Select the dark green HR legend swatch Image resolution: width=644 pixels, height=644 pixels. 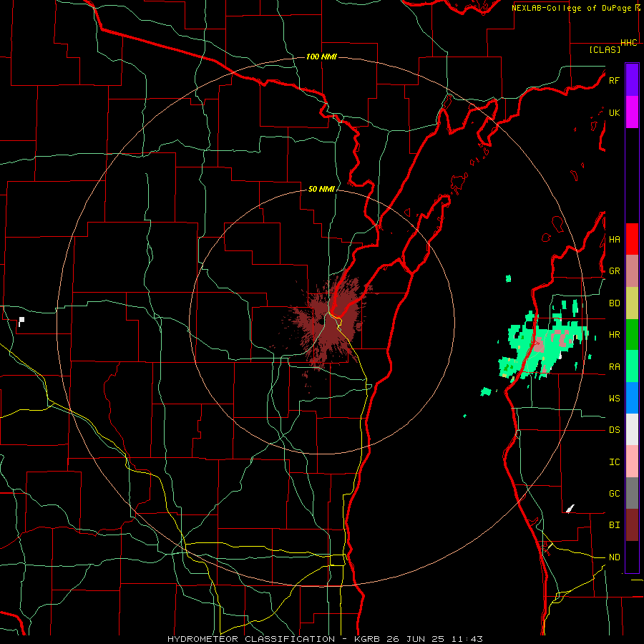[632, 335]
